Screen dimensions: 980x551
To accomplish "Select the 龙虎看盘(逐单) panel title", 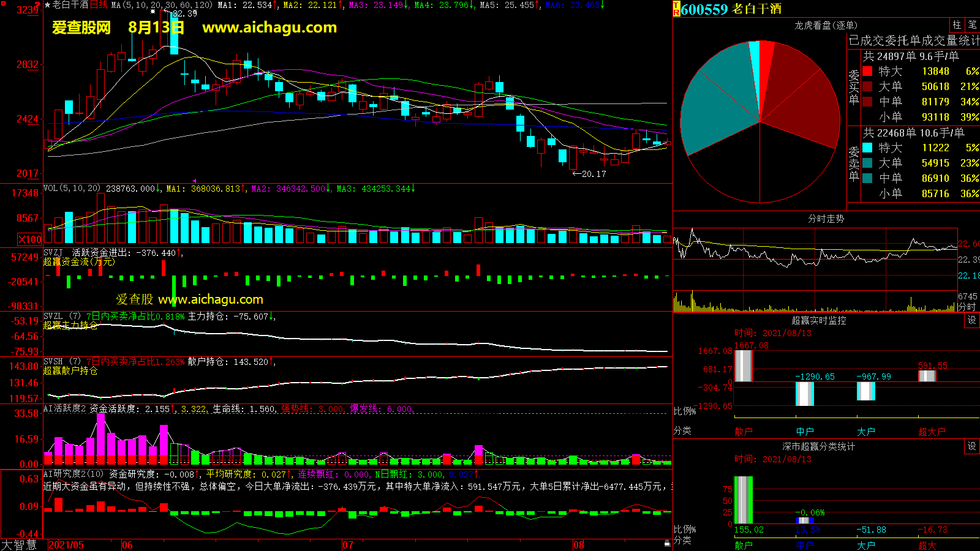I will (826, 25).
